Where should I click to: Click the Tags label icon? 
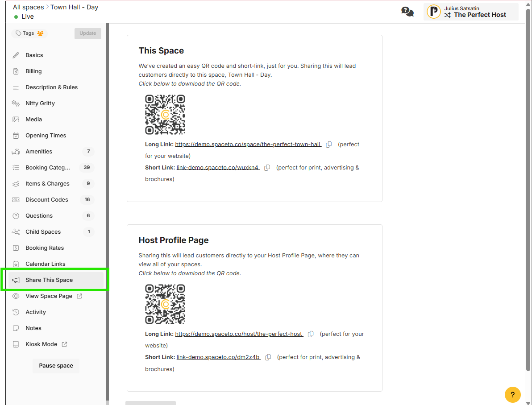[x=18, y=33]
